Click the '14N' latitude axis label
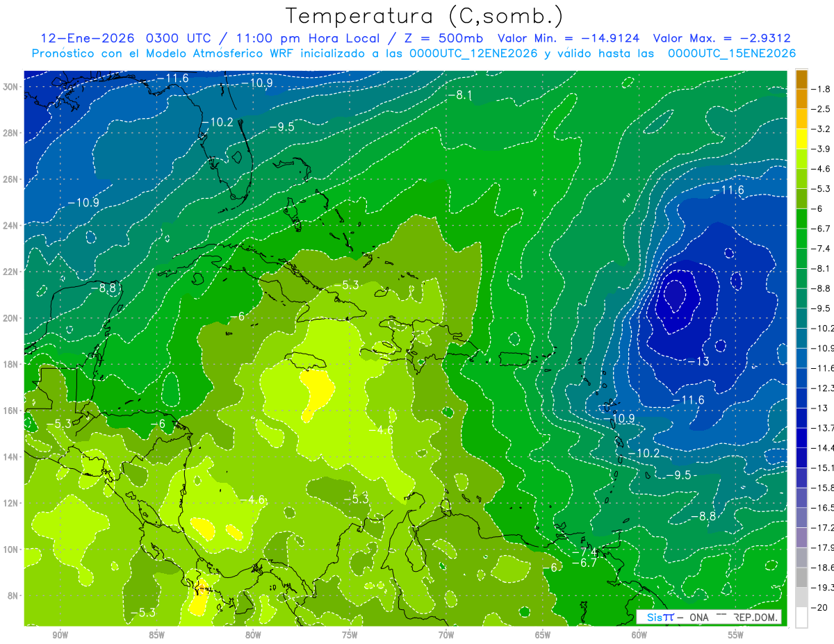Screen dimensions: 834x644 10,456
